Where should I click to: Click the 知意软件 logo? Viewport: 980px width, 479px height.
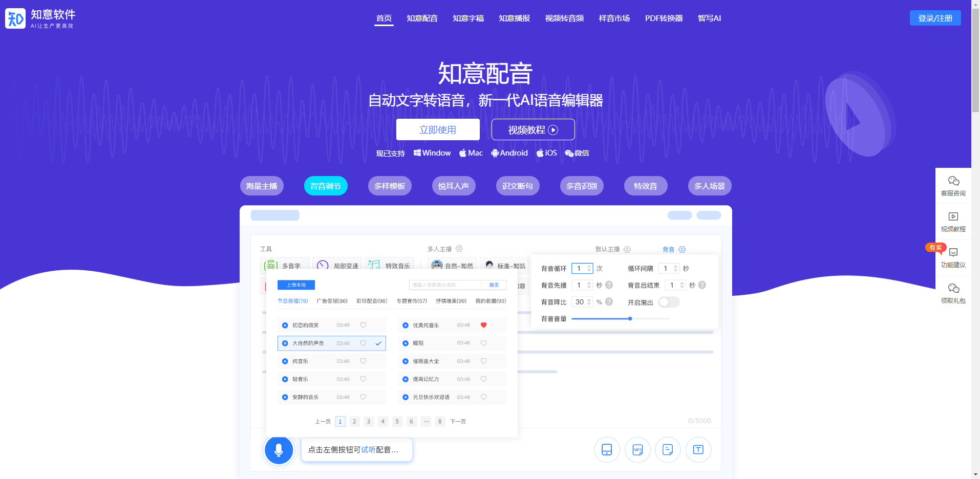pos(40,18)
